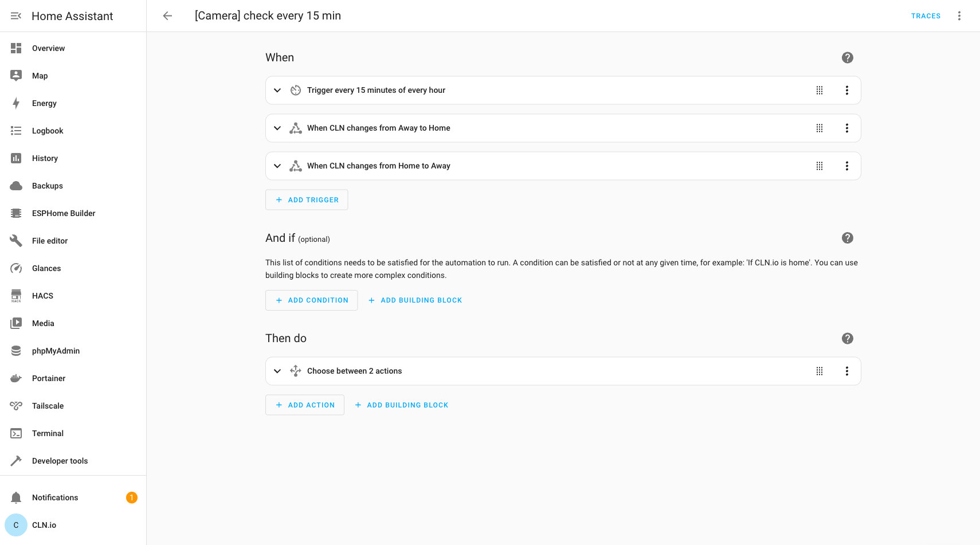980x545 pixels.
Task: Expand the Choose between 2 actions row
Action: [277, 371]
